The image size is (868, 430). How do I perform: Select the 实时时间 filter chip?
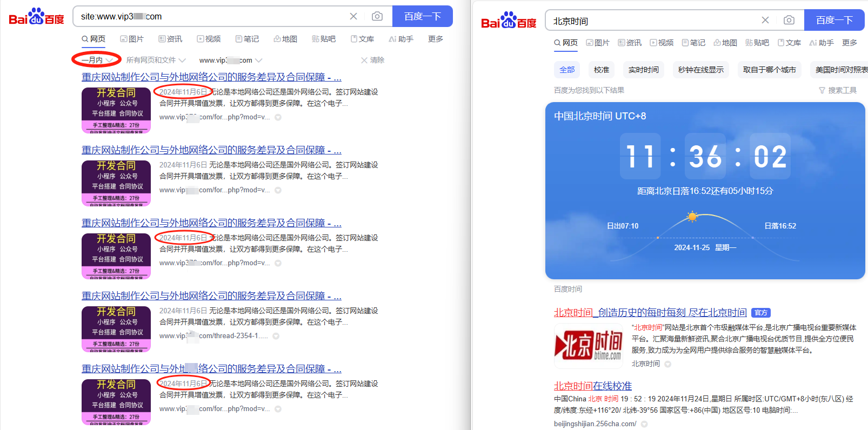point(644,70)
